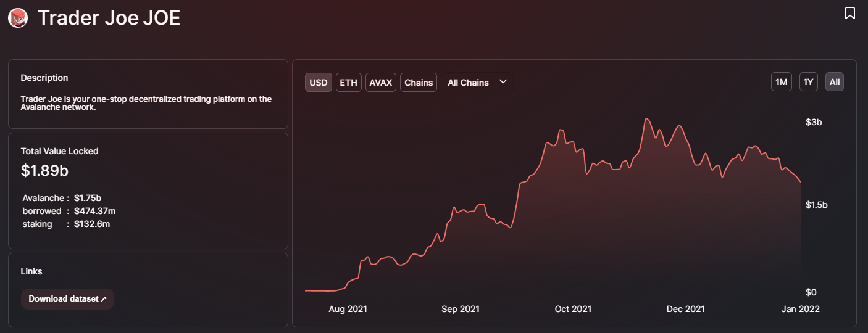
Task: Open the All Chains dropdown
Action: 477,83
